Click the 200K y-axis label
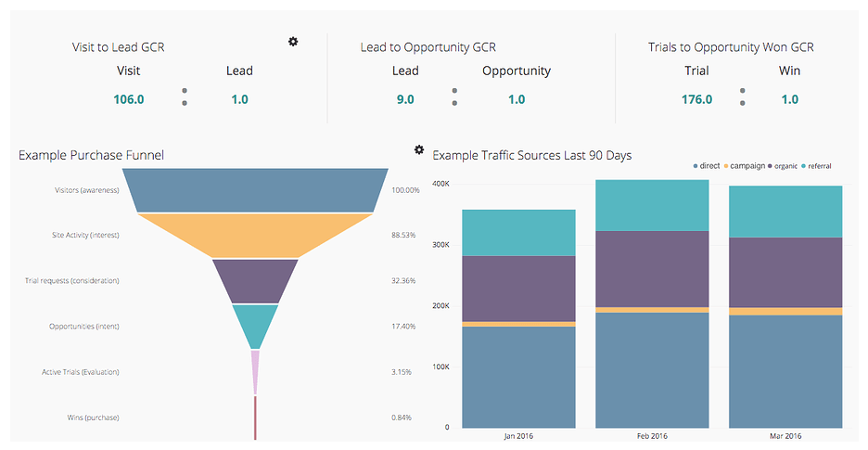The width and height of the screenshot is (868, 450). (440, 306)
